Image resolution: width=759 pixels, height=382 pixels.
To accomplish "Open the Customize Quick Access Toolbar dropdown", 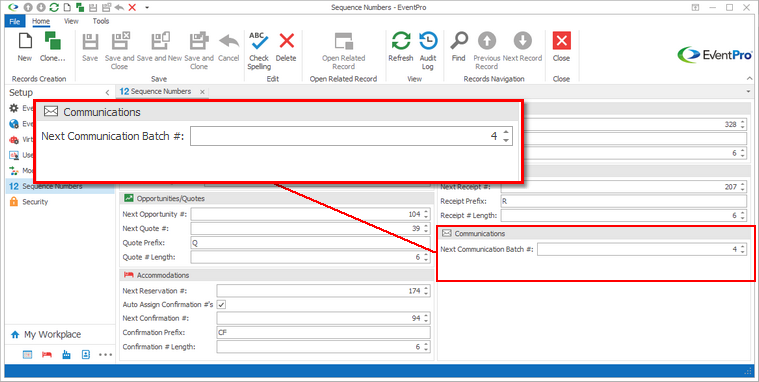I will coord(147,7).
